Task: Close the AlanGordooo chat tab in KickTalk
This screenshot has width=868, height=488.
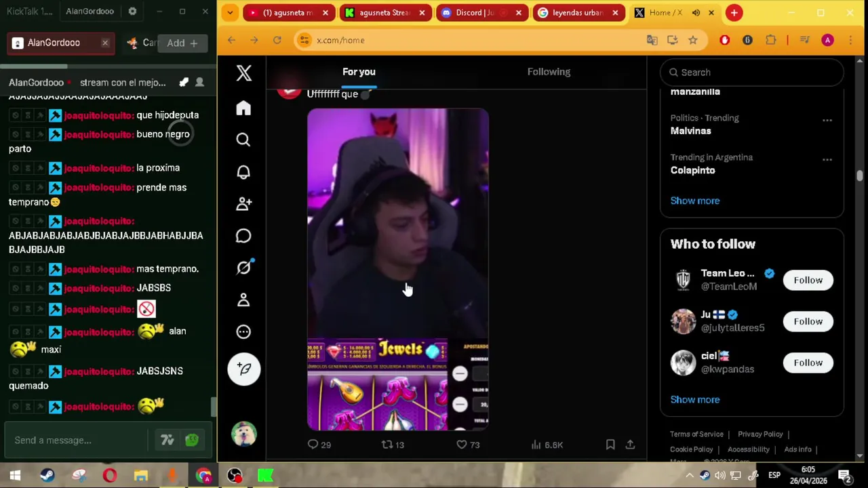Action: coord(105,43)
